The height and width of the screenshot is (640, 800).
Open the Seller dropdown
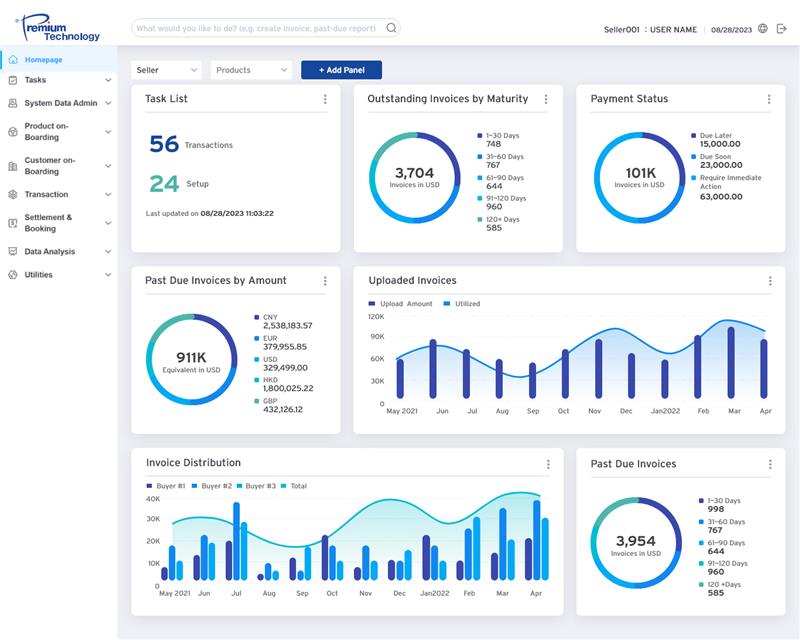point(166,70)
